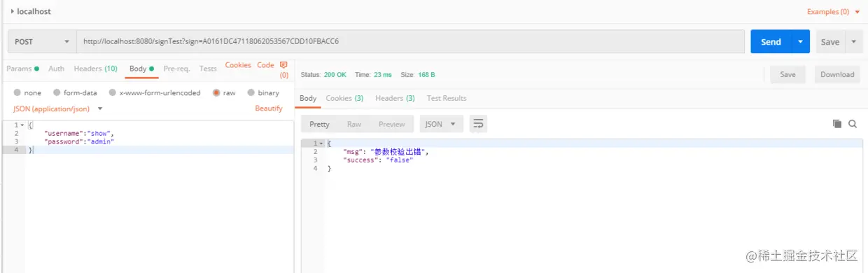
Task: Click the wrap lines icon in response toolbar
Action: pyautogui.click(x=478, y=124)
